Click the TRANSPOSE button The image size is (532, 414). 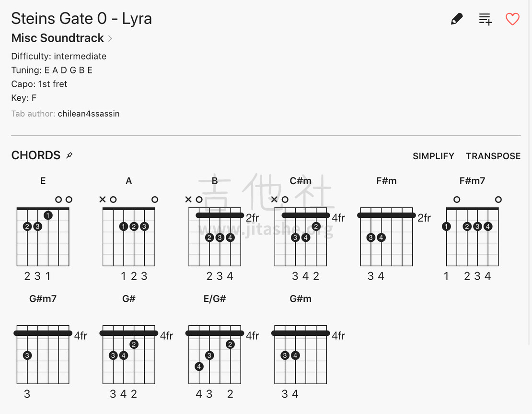(x=493, y=156)
